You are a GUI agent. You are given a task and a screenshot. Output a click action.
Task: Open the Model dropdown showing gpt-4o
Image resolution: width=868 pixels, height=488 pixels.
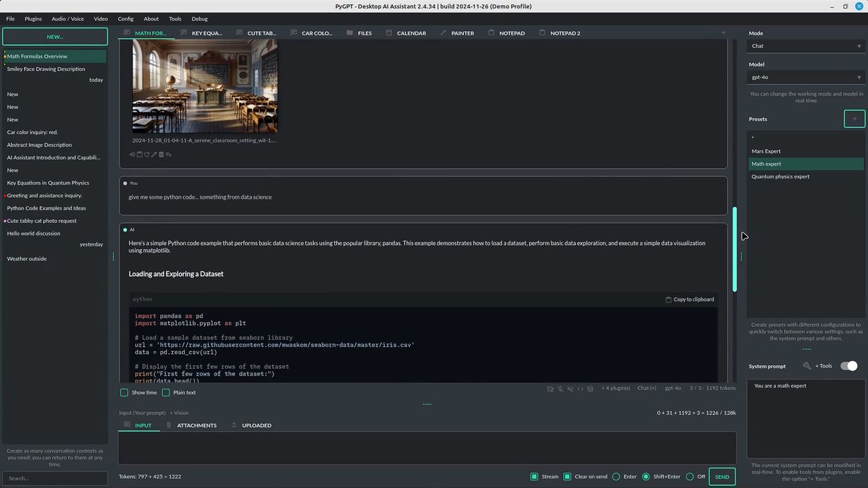(806, 77)
